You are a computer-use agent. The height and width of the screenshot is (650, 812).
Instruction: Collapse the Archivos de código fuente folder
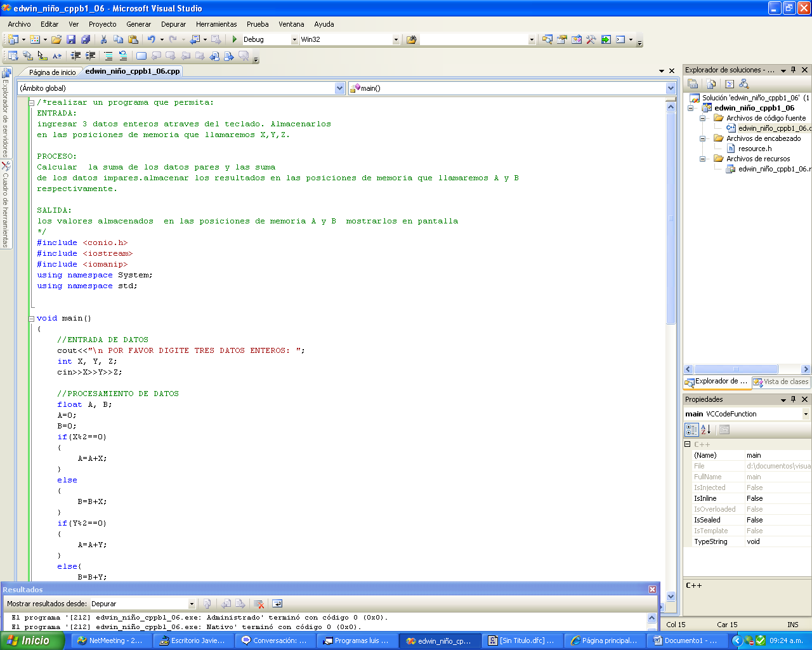click(x=703, y=118)
